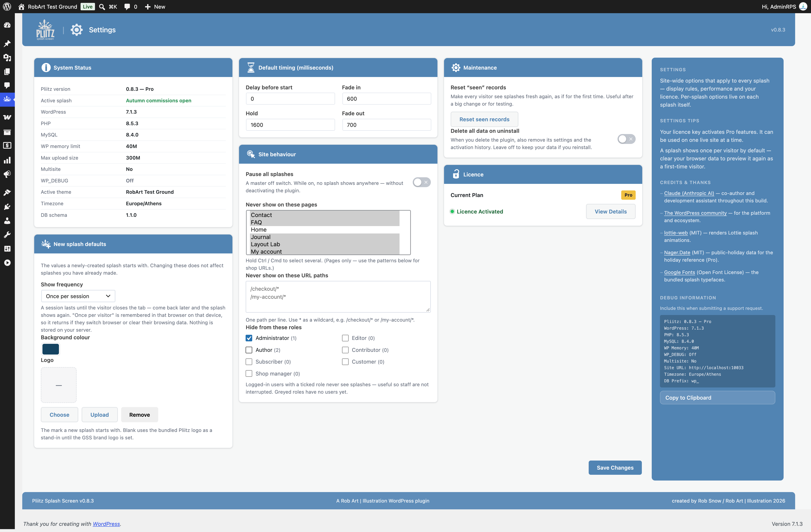Viewport: 811px width, 532px height.
Task: Toggle the Pause all splashes switch
Action: point(422,182)
